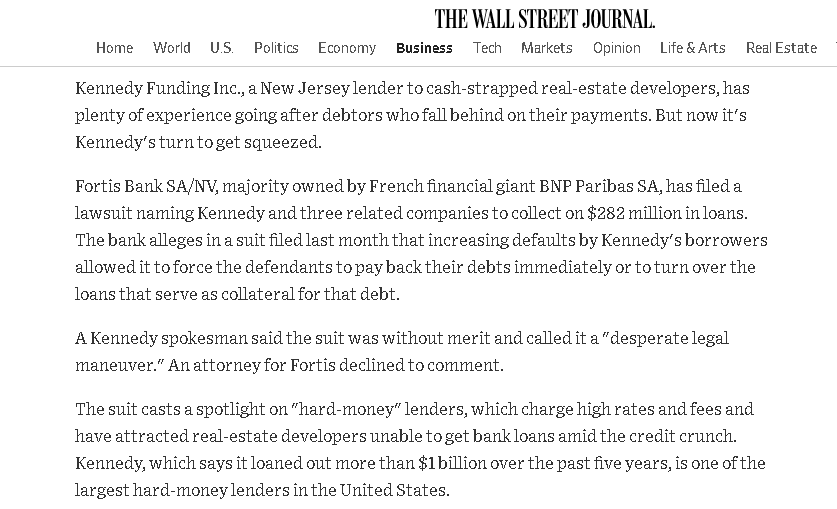The height and width of the screenshot is (509, 837).
Task: Go to the Markets section
Action: click(x=547, y=48)
